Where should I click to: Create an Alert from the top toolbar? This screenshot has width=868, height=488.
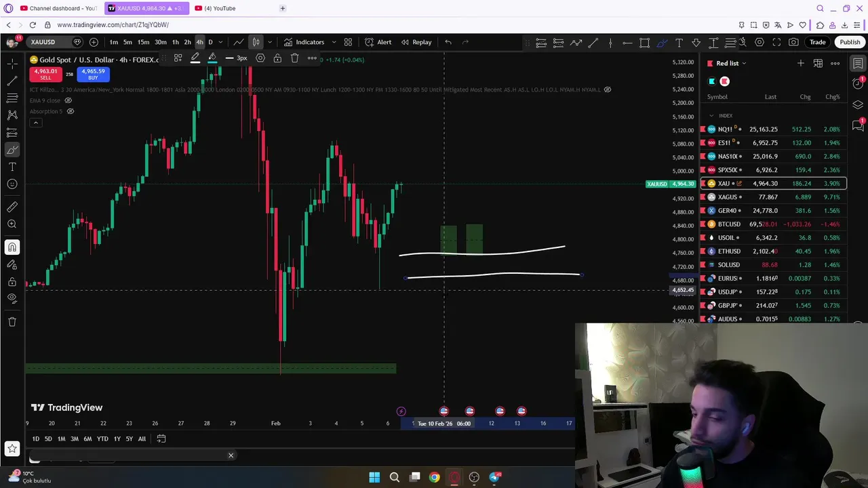point(378,42)
